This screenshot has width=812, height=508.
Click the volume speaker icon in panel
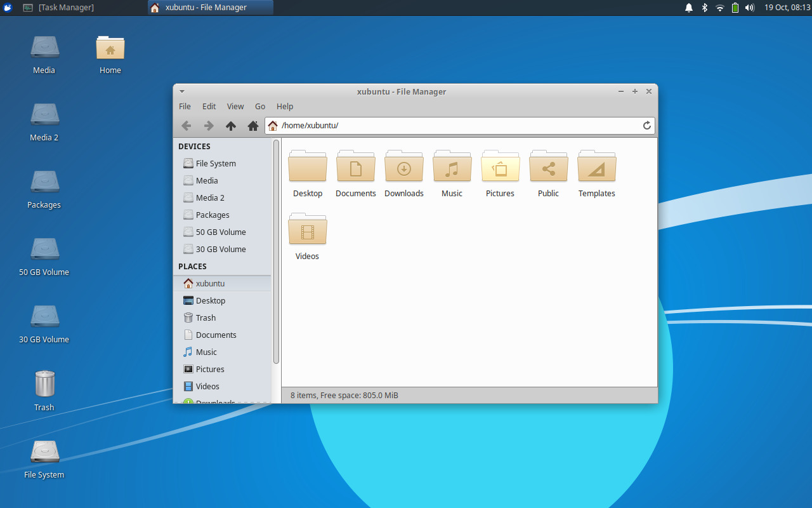750,8
